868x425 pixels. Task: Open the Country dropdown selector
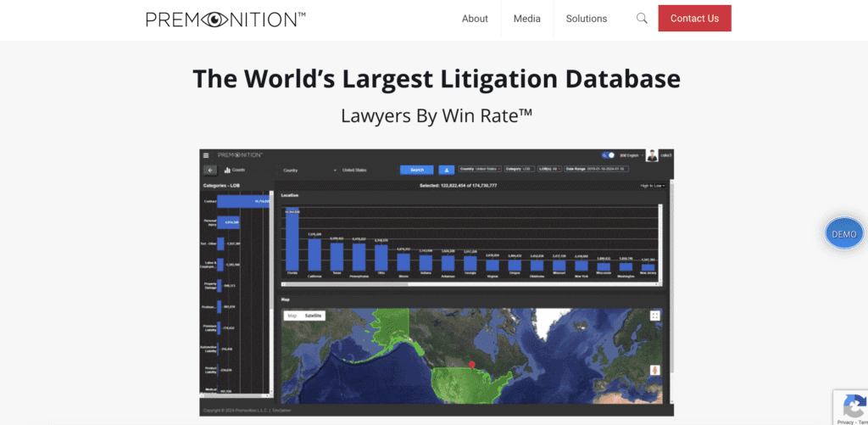(309, 171)
